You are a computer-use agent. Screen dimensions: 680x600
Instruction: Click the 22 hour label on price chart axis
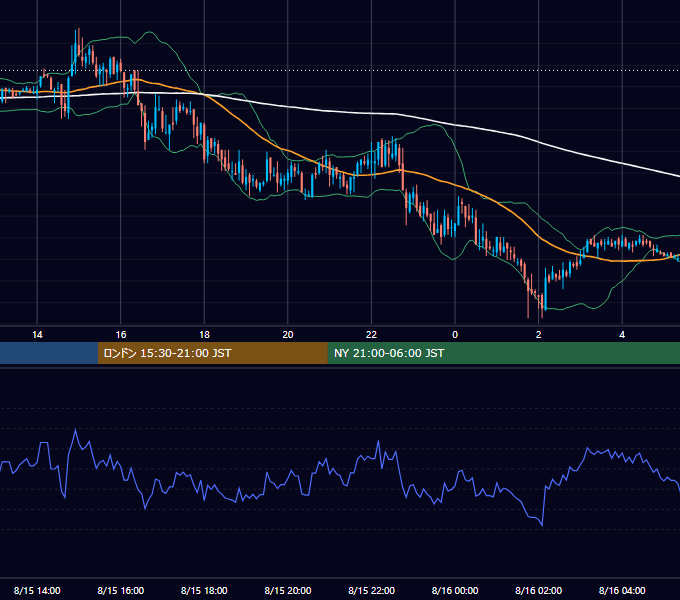371,335
